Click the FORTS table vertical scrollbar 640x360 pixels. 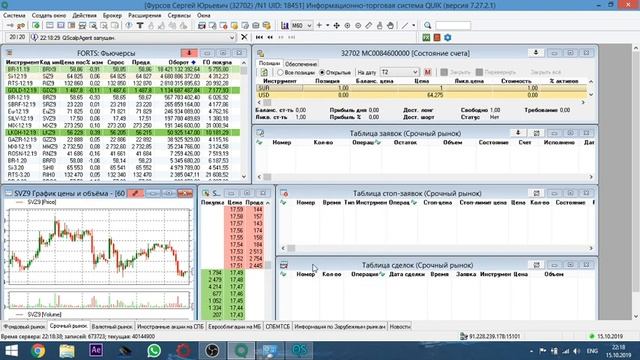click(244, 120)
